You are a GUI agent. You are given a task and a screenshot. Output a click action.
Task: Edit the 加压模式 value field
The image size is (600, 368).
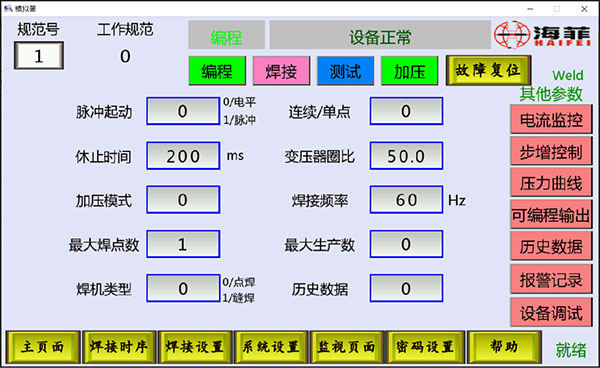click(183, 200)
